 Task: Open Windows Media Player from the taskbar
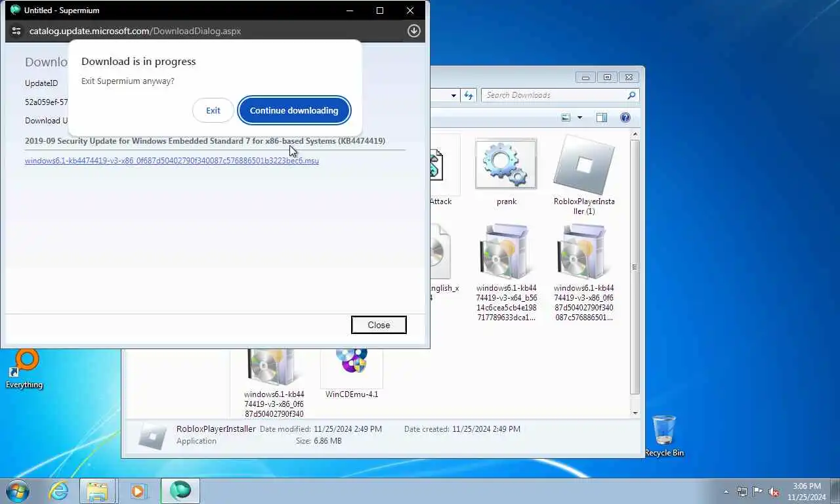[x=138, y=491]
